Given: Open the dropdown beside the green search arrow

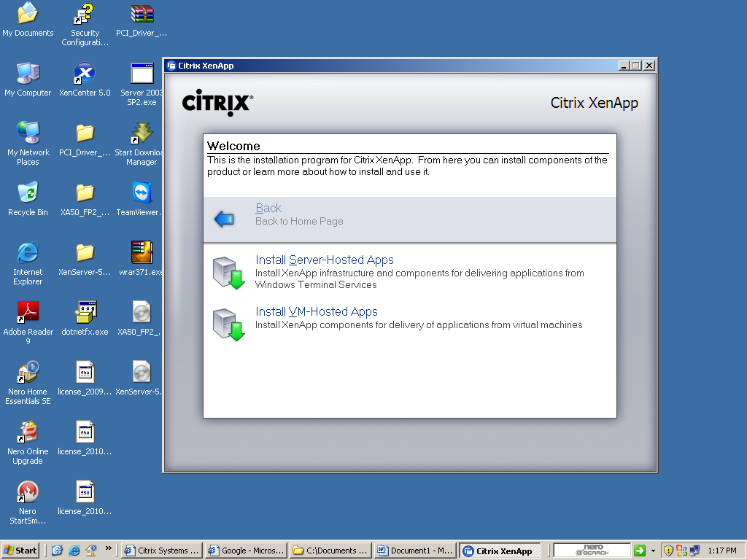Looking at the screenshot, I should pos(651,550).
